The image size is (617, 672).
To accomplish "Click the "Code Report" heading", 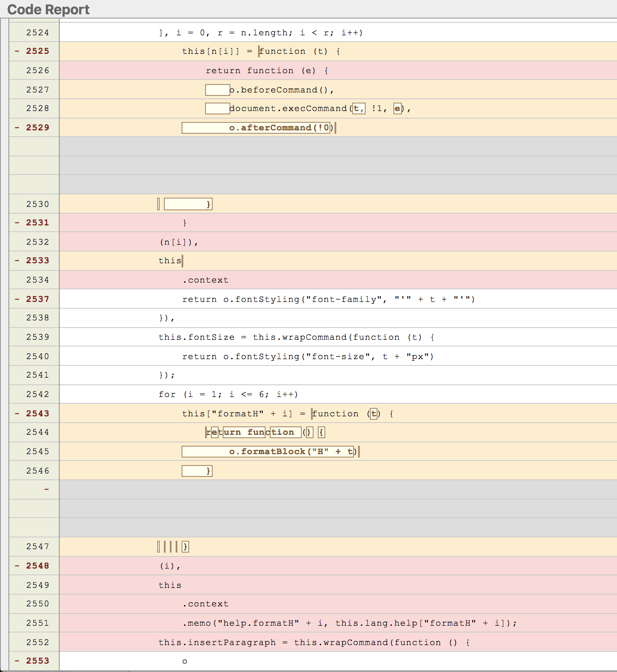I will coord(48,9).
